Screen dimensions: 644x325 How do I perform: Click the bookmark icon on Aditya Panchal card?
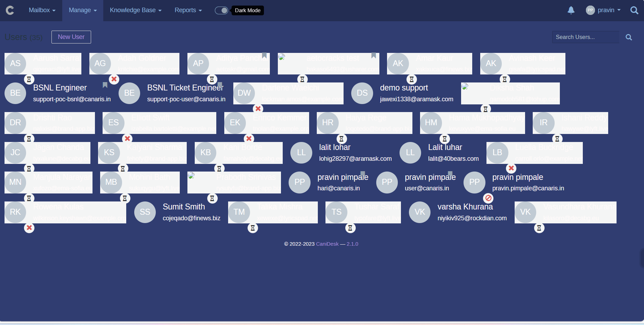tap(265, 56)
